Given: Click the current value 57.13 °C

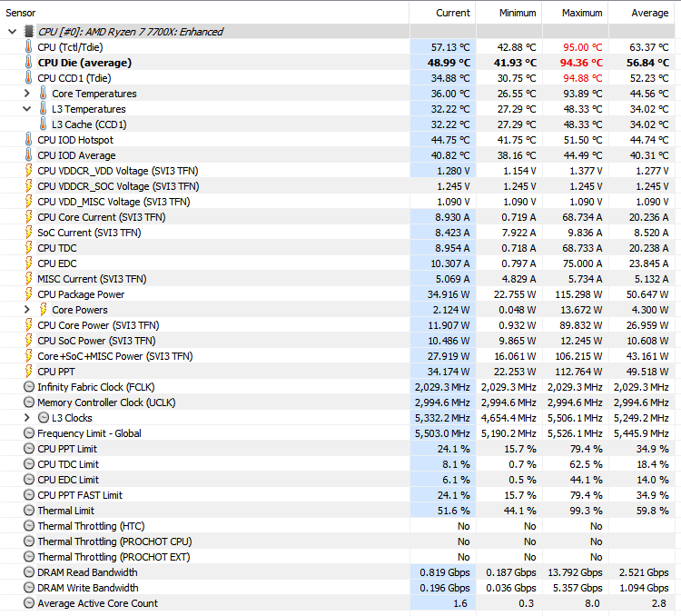Looking at the screenshot, I should [x=450, y=47].
